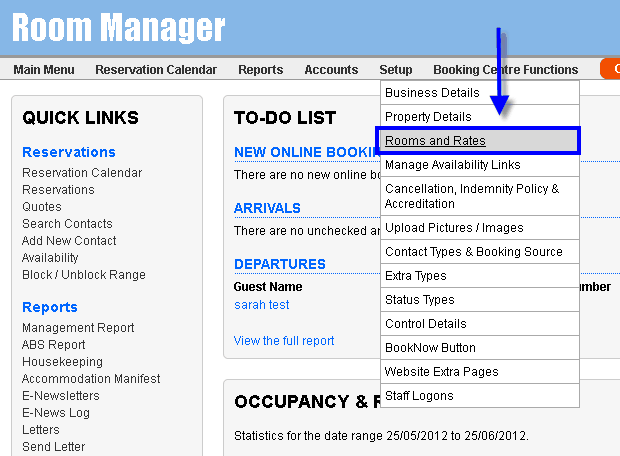620x456 pixels.
Task: Open Staff Logons
Action: pyautogui.click(x=480, y=395)
